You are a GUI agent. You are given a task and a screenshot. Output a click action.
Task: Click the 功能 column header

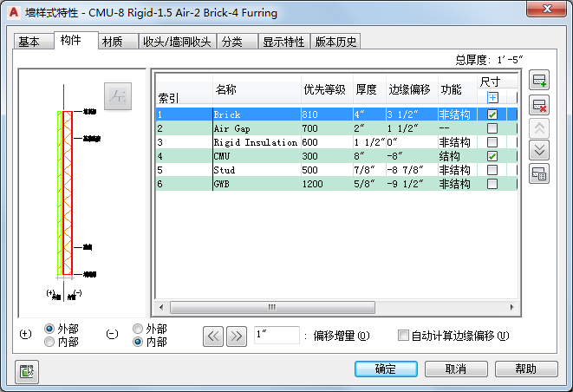point(458,89)
